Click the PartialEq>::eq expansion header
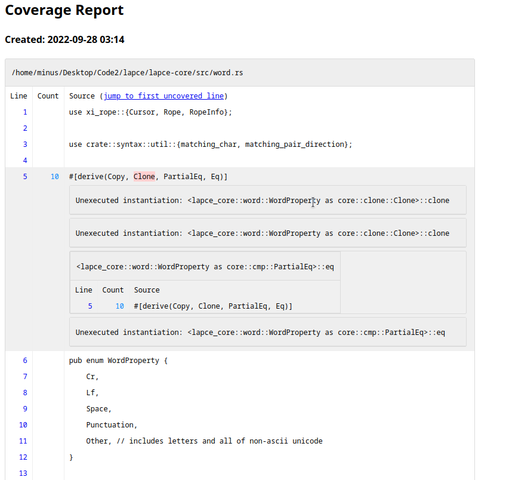The image size is (509, 480). 205,267
